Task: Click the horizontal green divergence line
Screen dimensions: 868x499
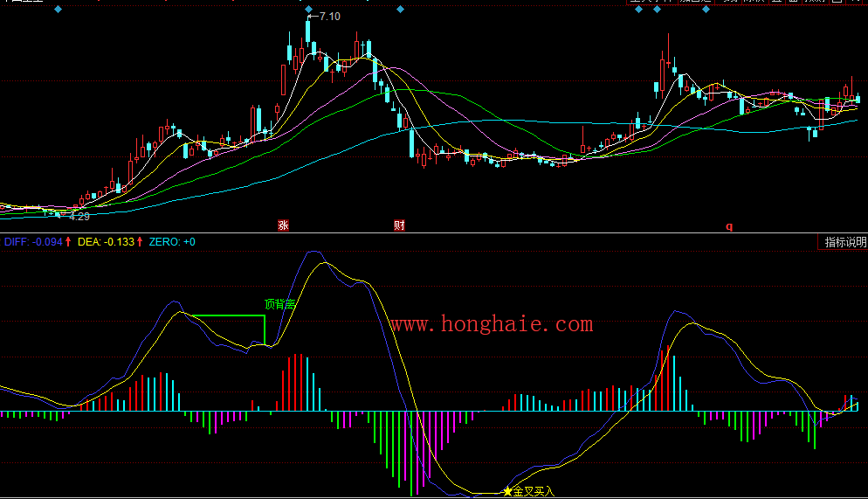Action: click(x=227, y=315)
